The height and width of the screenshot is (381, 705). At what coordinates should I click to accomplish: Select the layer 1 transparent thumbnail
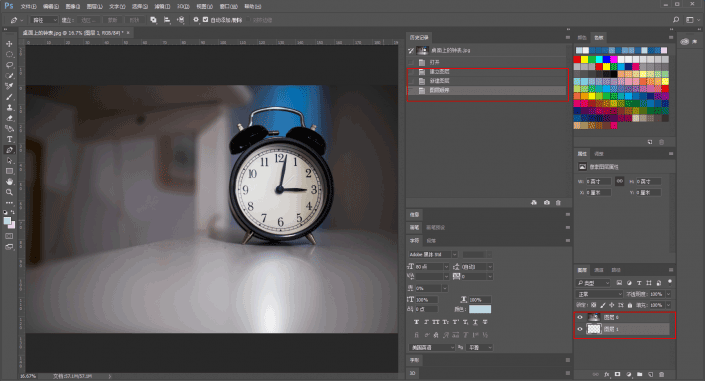594,329
